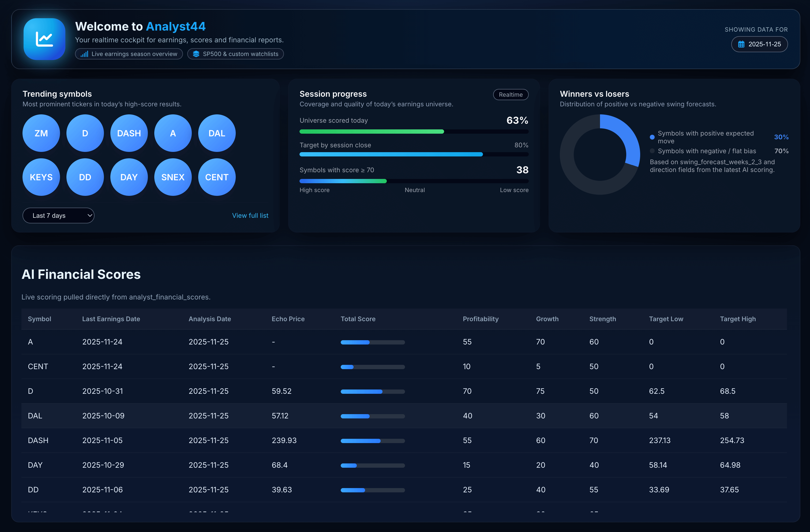Click the SP500 & custom watchlists chip
Screen dimensions: 810x532
click(235, 54)
